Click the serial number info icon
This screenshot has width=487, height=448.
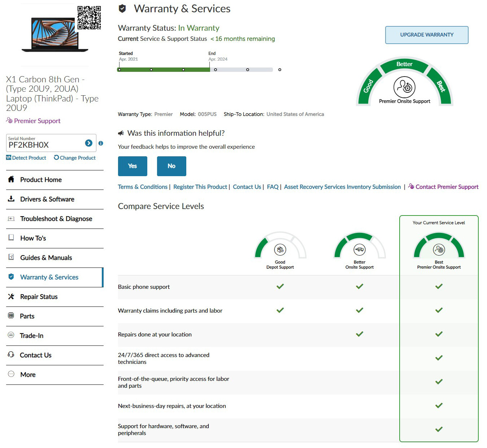(101, 143)
